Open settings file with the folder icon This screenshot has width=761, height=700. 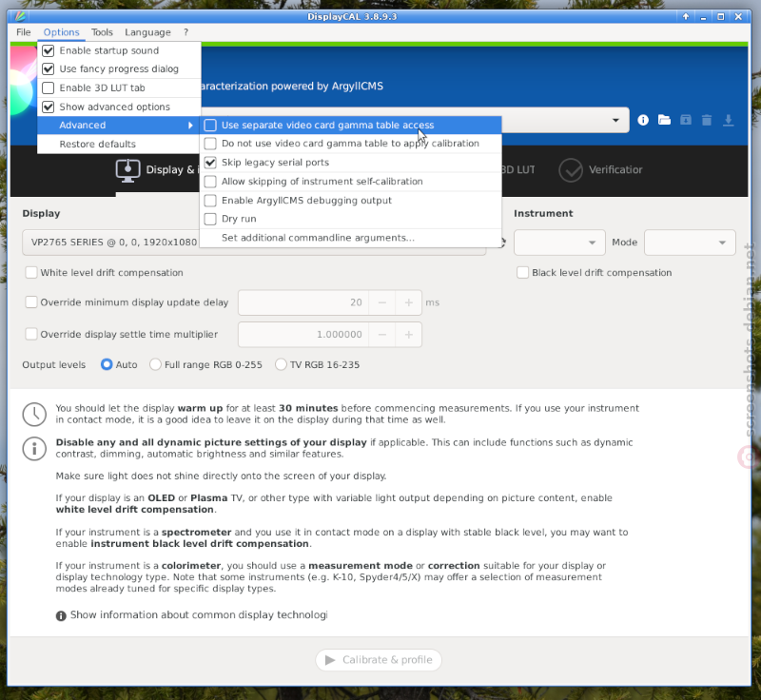click(664, 120)
